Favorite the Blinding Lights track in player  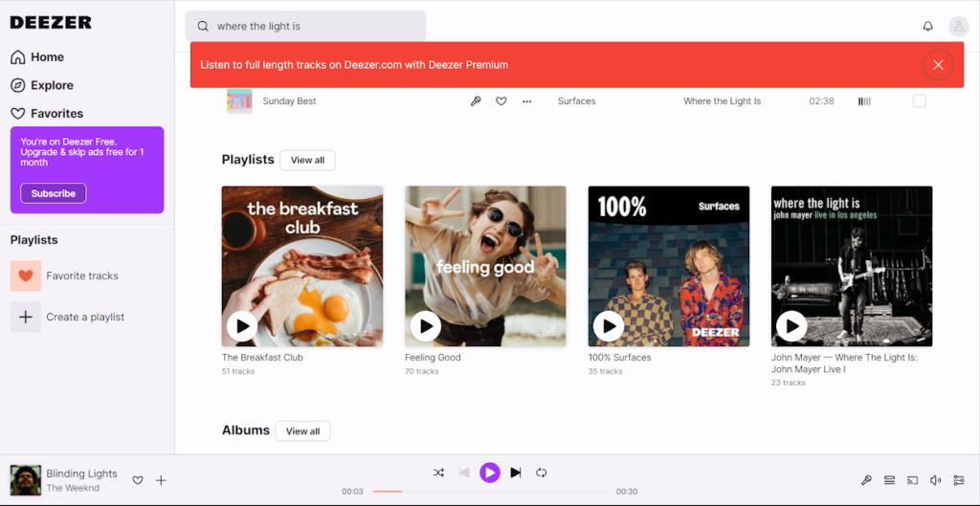138,480
